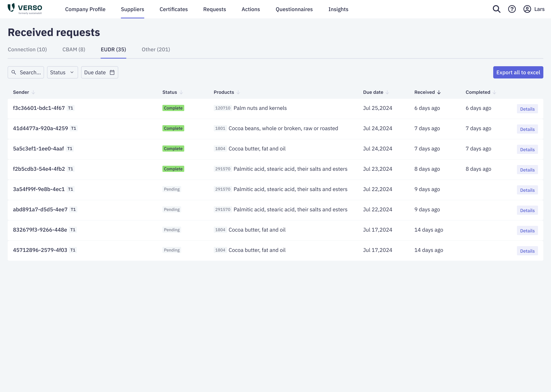Open Details for f3c36601-bdc1-4f67
Image resolution: width=551 pixels, height=392 pixels.
point(527,109)
